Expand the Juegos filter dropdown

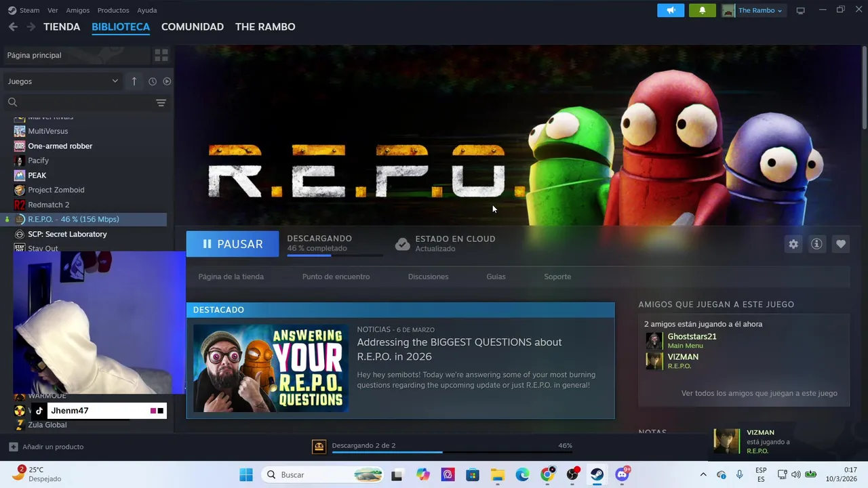click(63, 81)
